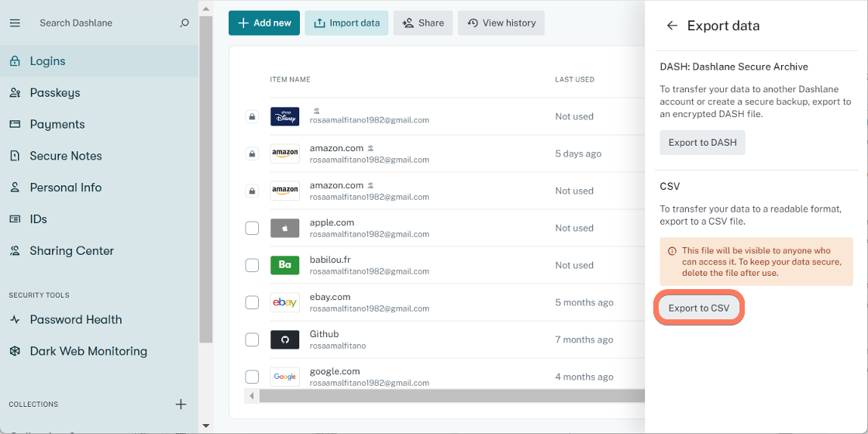The image size is (868, 434).
Task: Check the apple.com login checkbox
Action: click(x=252, y=228)
